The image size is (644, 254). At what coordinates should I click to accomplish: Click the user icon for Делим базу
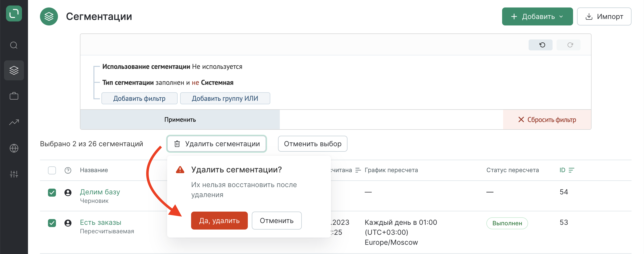click(68, 192)
